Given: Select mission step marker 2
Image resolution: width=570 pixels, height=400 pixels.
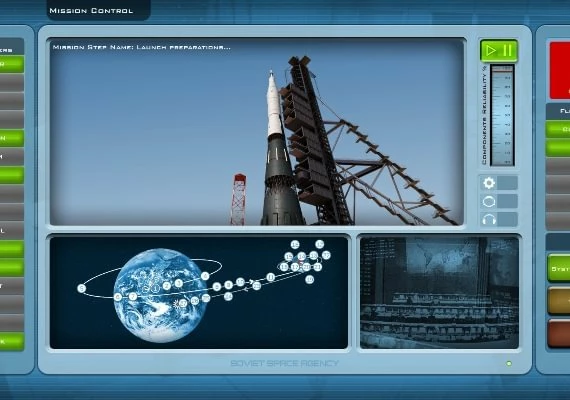Looking at the screenshot, I should [166, 286].
